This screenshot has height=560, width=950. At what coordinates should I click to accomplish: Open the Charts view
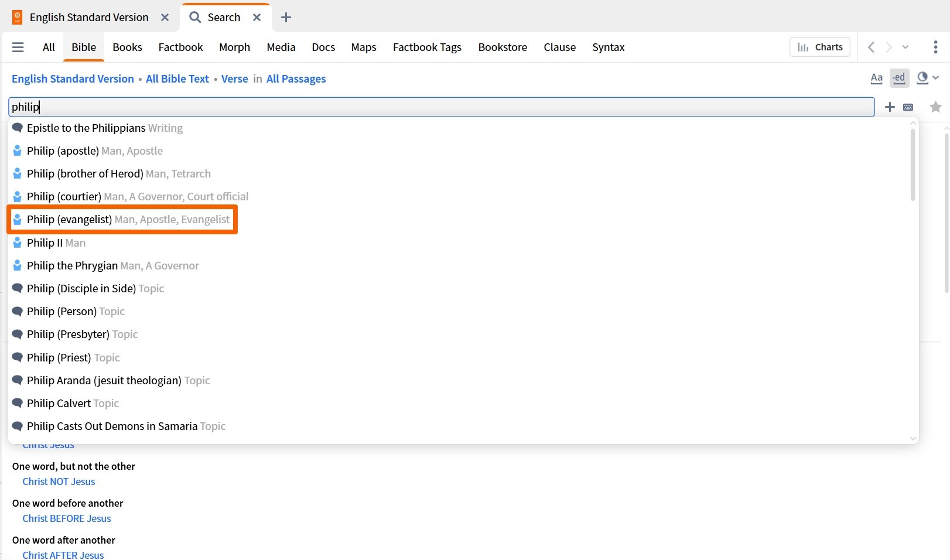pyautogui.click(x=820, y=47)
